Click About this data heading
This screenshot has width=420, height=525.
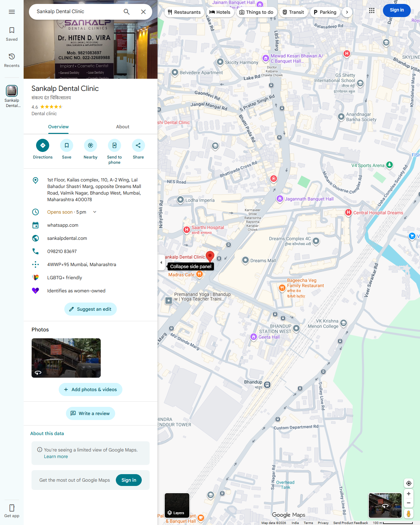tap(47, 433)
